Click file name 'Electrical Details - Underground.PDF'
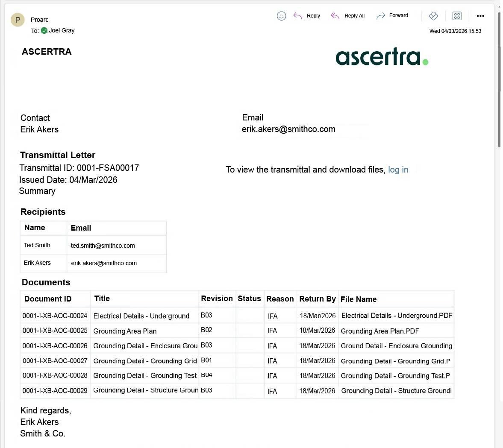The height and width of the screenshot is (448, 503). point(397,316)
